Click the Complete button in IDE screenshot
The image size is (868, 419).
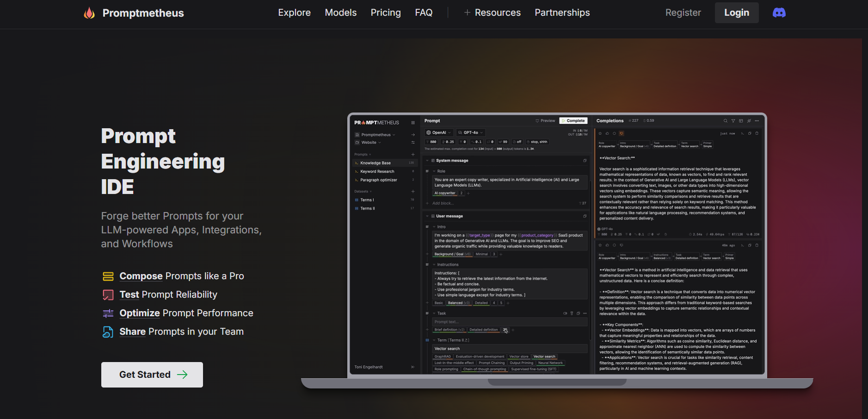coord(573,121)
